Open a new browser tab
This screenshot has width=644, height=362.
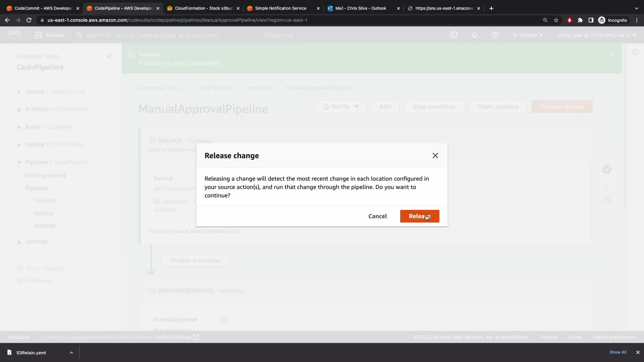point(491,8)
